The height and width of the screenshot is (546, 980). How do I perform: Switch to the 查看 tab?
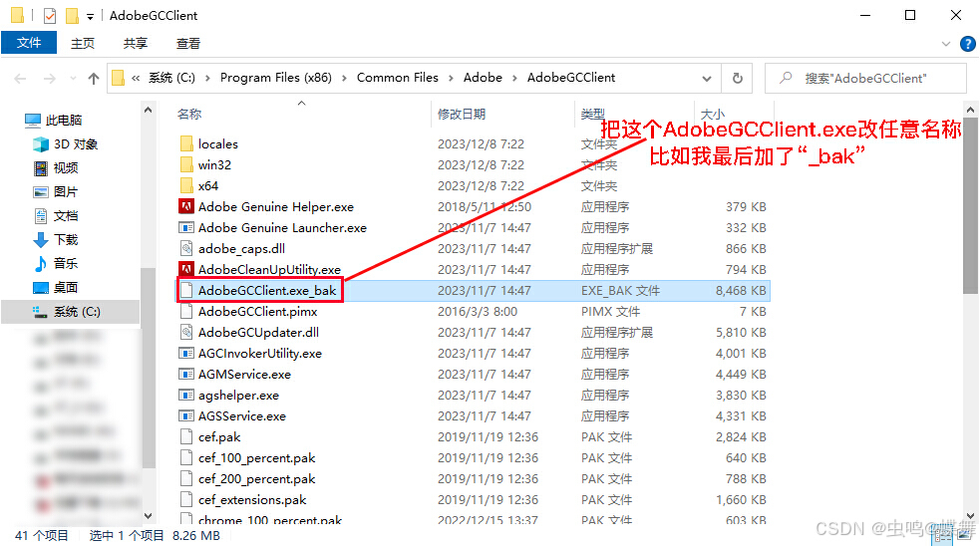[x=188, y=43]
